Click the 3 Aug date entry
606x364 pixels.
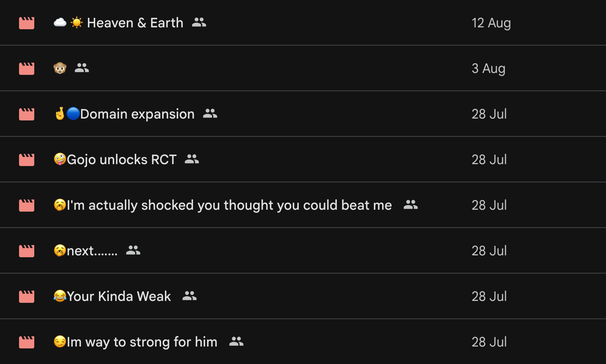pyautogui.click(x=488, y=69)
